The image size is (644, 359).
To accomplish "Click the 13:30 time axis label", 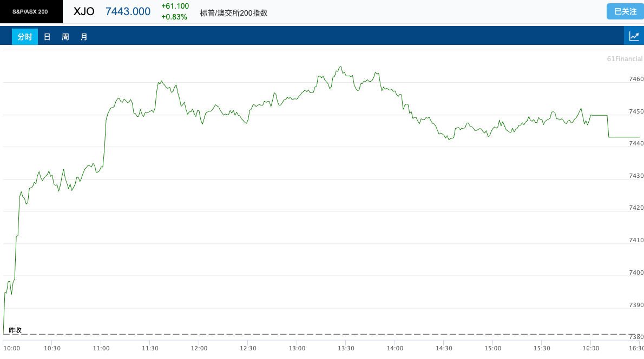I will point(346,348).
